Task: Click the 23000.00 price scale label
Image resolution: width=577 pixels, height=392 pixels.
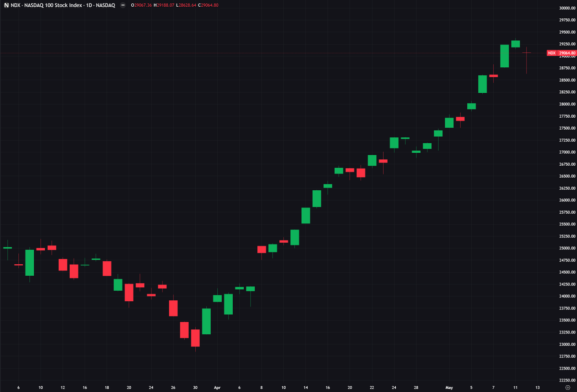Action: (567, 344)
